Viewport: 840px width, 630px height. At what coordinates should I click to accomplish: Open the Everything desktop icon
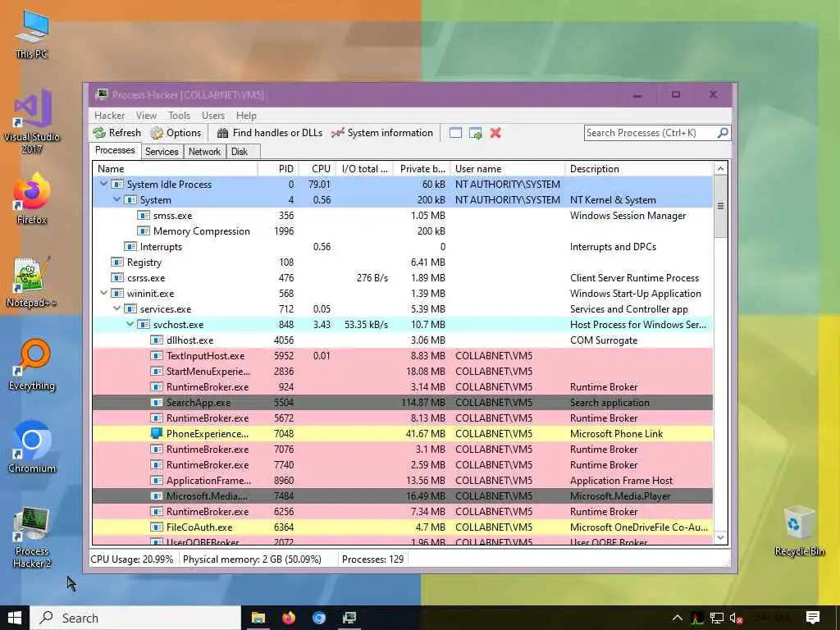pos(32,365)
